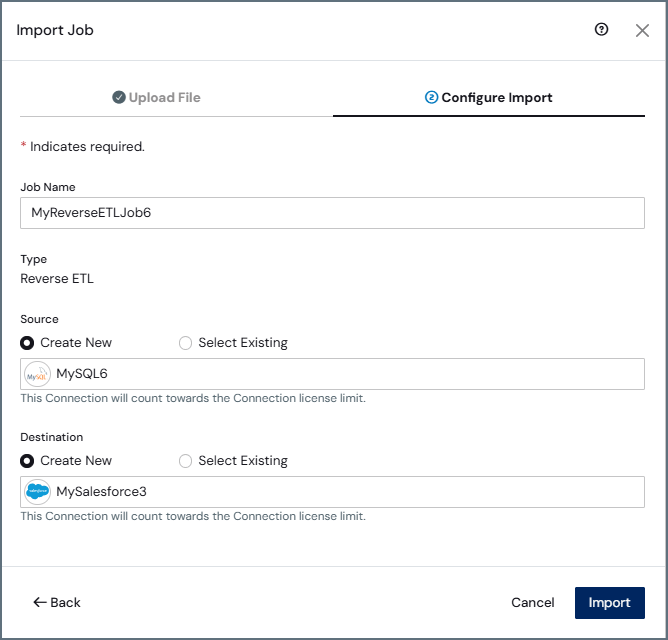Select Create New for Destination
668x640 pixels.
[x=66, y=461]
